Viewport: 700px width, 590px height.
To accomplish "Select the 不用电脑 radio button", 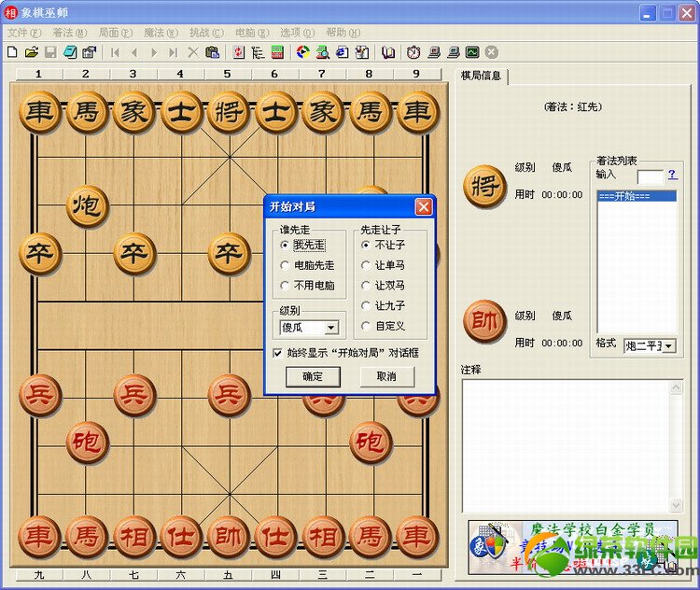I will [x=285, y=286].
